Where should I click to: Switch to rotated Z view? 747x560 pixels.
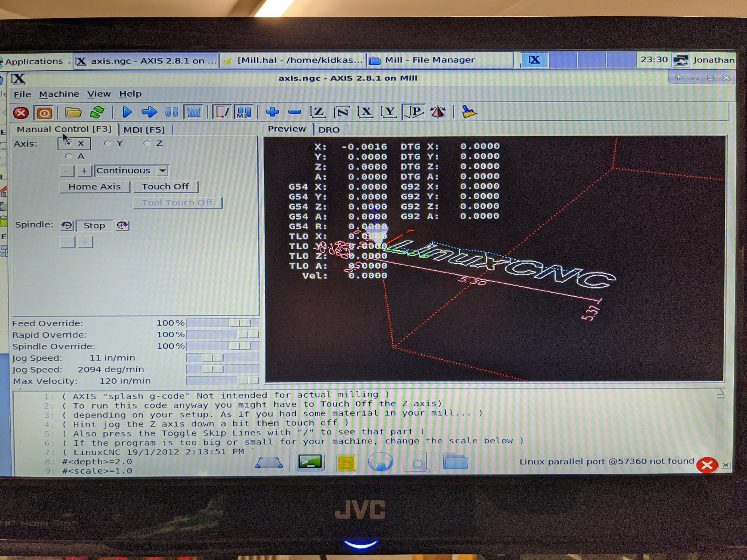click(x=341, y=112)
